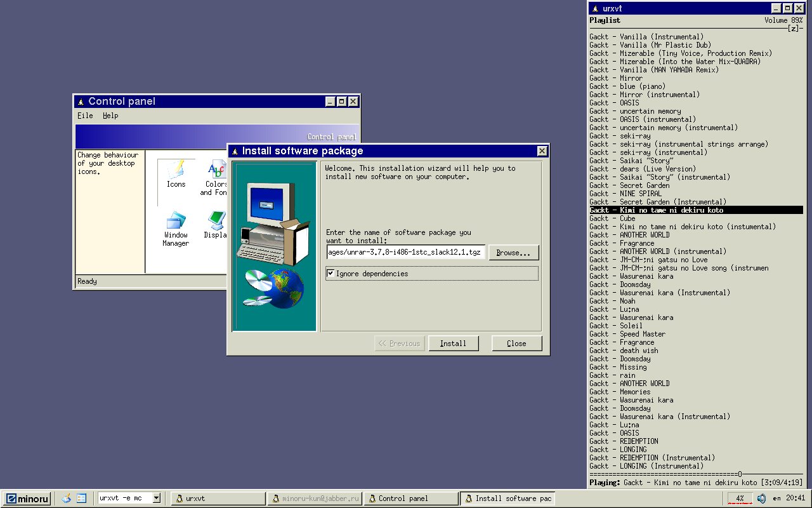The width and height of the screenshot is (812, 508).
Task: Open the Help menu in Control panel
Action: [x=110, y=116]
